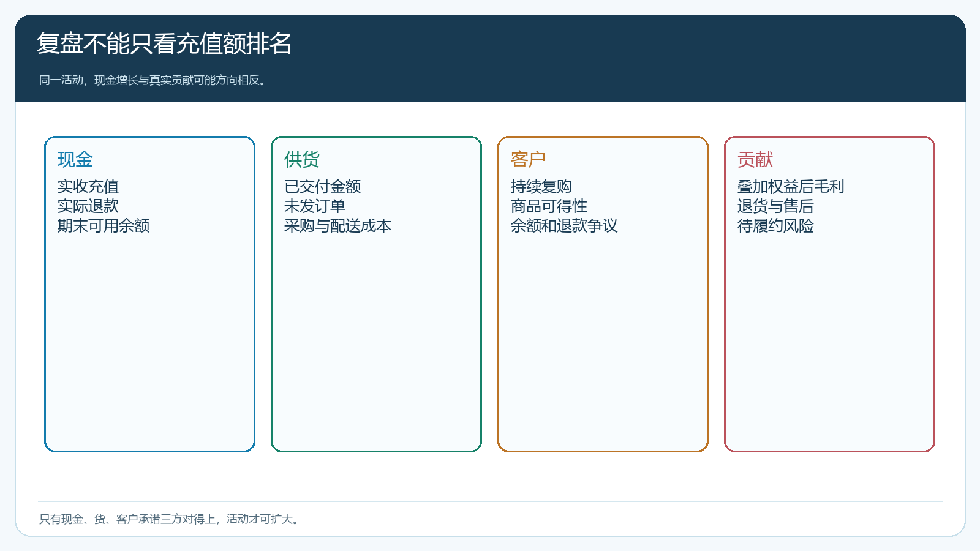Click empty area inside the red 贡献 card
Image resolution: width=980 pixels, height=551 pixels.
tap(829, 343)
